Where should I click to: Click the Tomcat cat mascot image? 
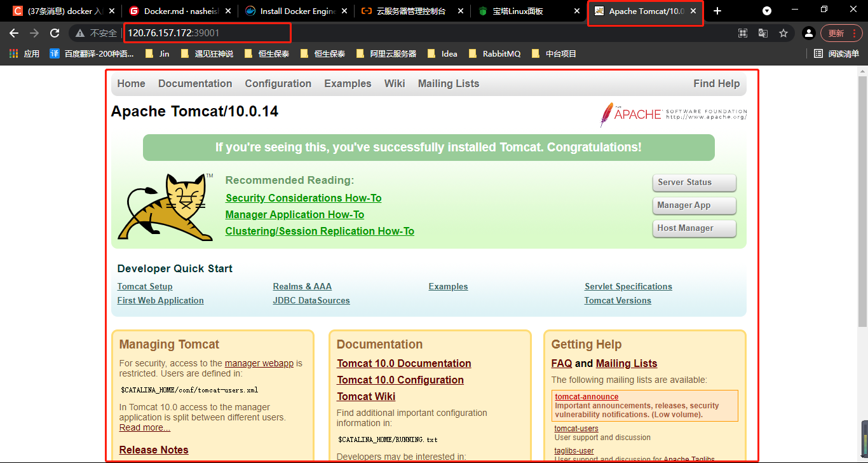[165, 206]
